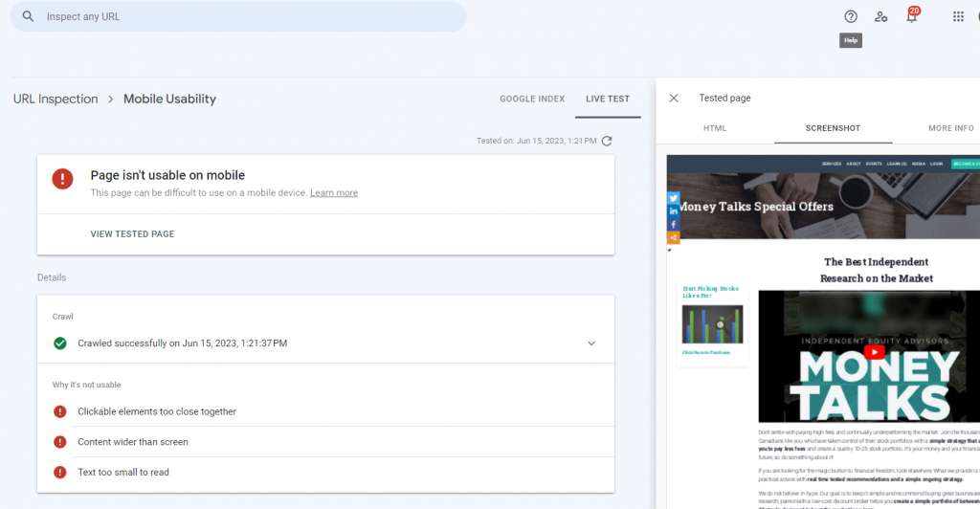Expand the Crawled successfully row chevron
The height and width of the screenshot is (509, 980).
tap(591, 343)
